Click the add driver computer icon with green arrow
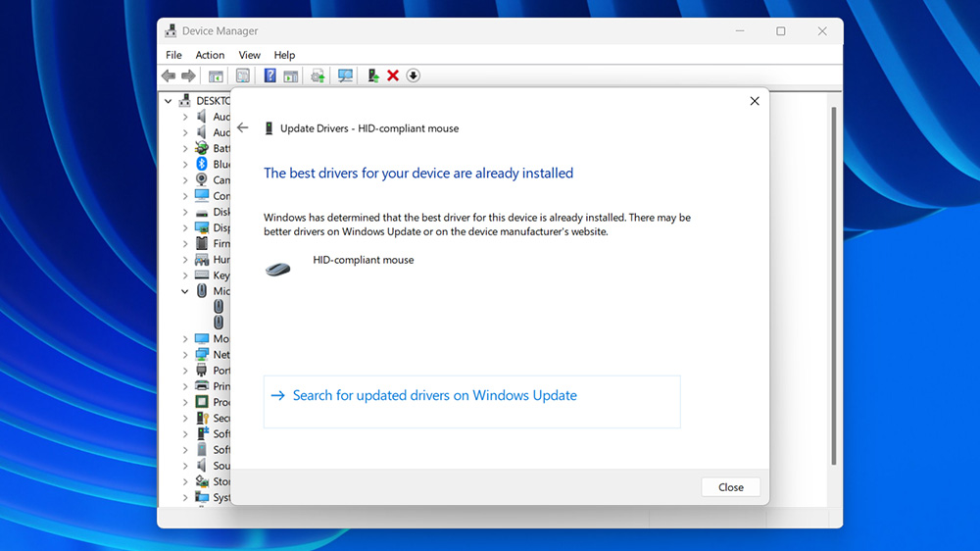Viewport: 980px width, 551px height. click(x=373, y=75)
